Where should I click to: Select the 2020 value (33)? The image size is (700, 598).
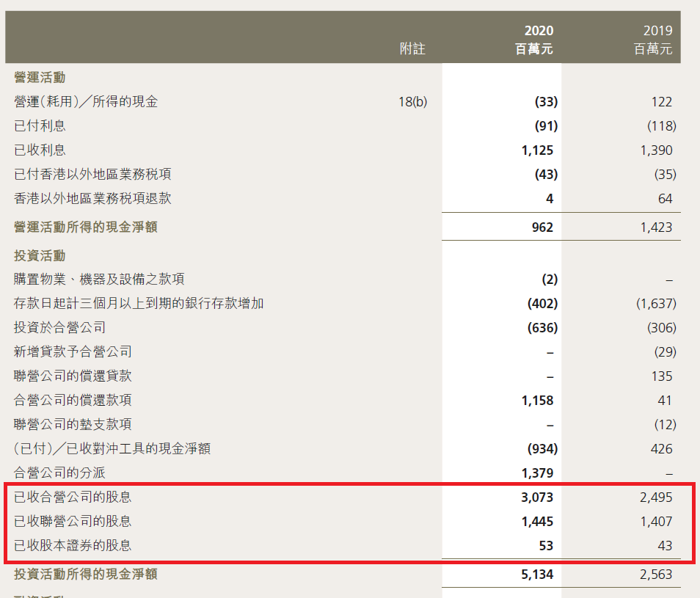tap(546, 102)
